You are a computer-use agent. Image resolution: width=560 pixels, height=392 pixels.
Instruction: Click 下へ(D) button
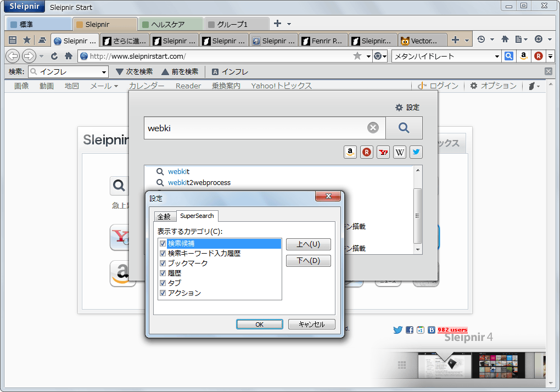[308, 261]
